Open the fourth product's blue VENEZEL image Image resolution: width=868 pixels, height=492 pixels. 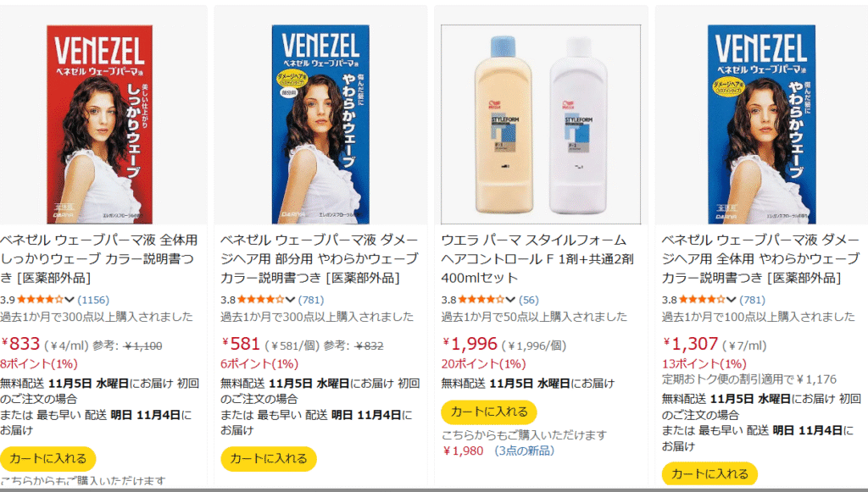click(761, 124)
